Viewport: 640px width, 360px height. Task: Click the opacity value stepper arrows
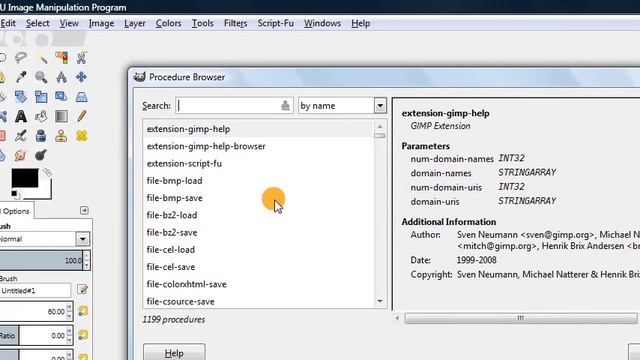(x=86, y=260)
